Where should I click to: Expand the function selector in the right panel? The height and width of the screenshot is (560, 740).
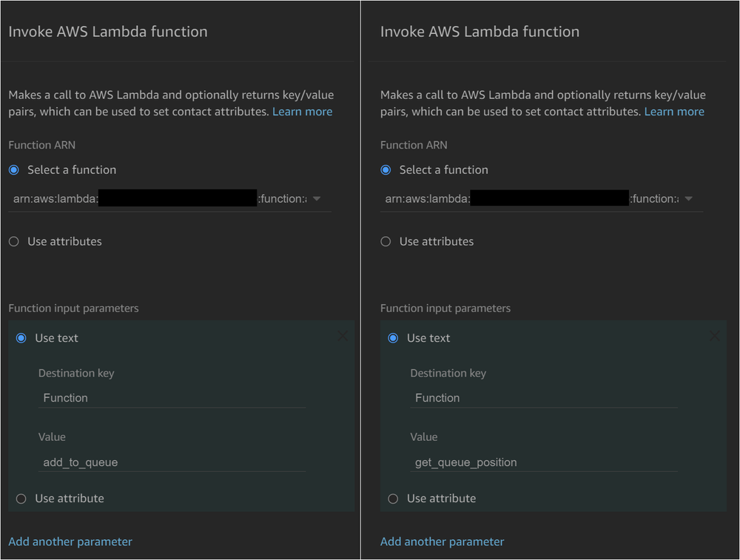tap(688, 198)
